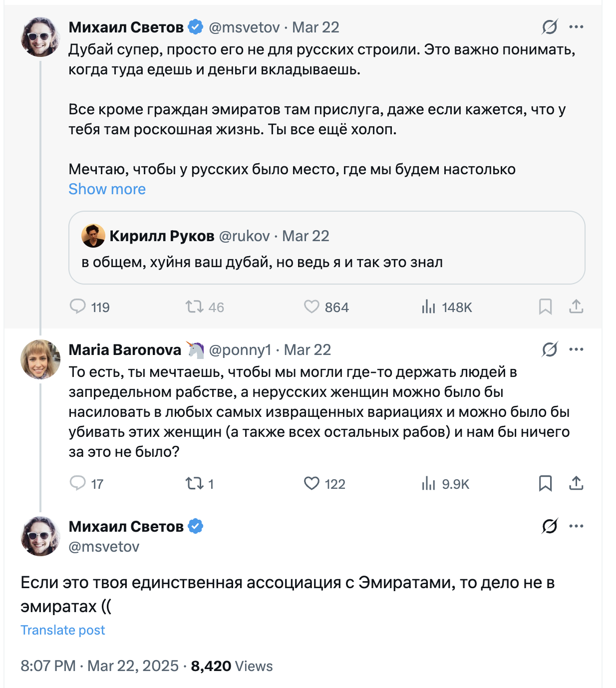Like the first post with 864 likes
Viewport: 616px width, 688px height.
click(x=311, y=306)
